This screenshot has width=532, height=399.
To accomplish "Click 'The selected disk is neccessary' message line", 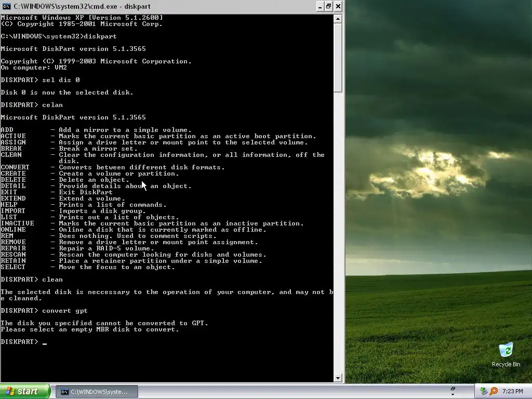I will tap(167, 295).
